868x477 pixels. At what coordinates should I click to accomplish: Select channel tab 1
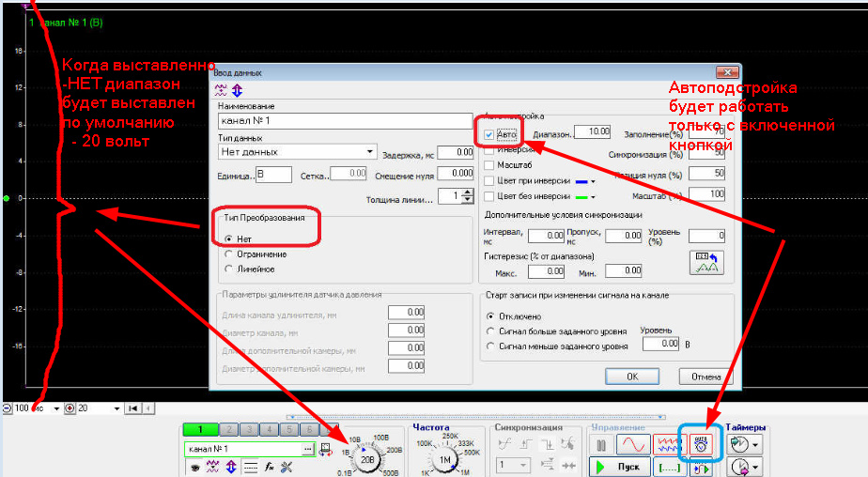pyautogui.click(x=200, y=429)
